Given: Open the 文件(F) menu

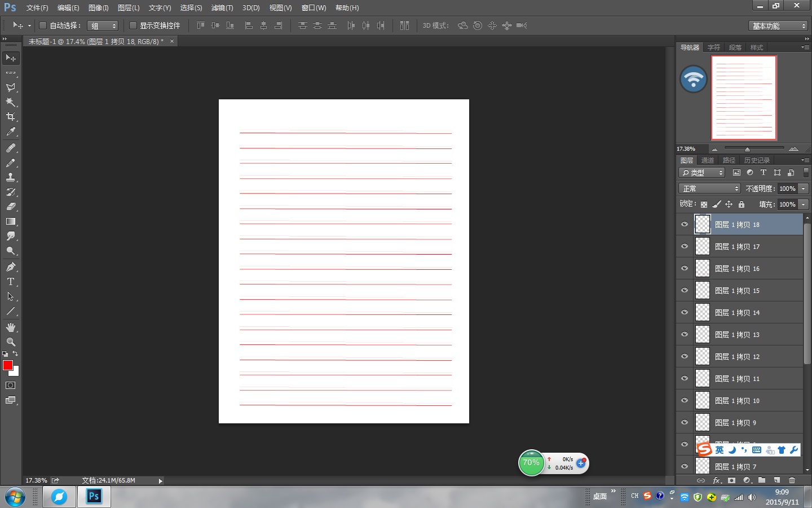Looking at the screenshot, I should (x=37, y=8).
